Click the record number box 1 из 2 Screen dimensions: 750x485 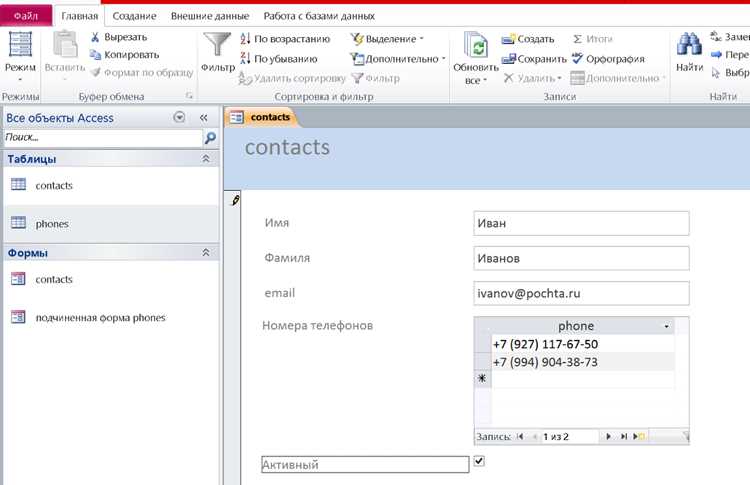pos(569,436)
